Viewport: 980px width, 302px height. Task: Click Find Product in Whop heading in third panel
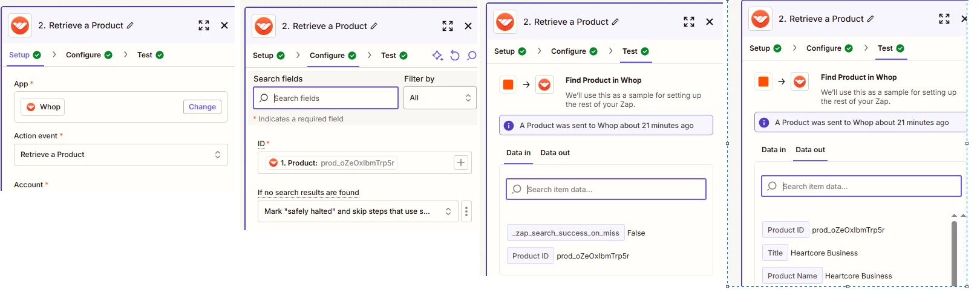click(x=604, y=80)
